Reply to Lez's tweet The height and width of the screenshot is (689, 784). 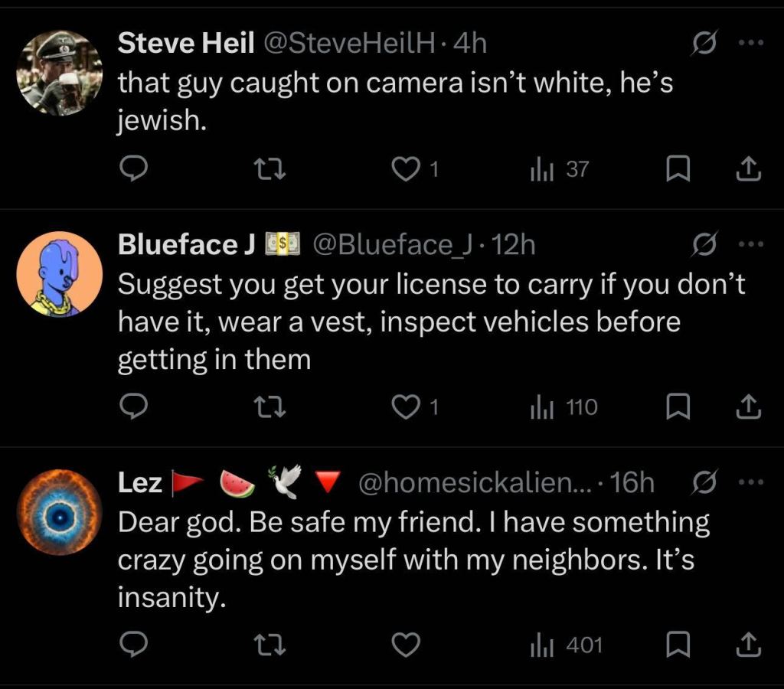(135, 646)
